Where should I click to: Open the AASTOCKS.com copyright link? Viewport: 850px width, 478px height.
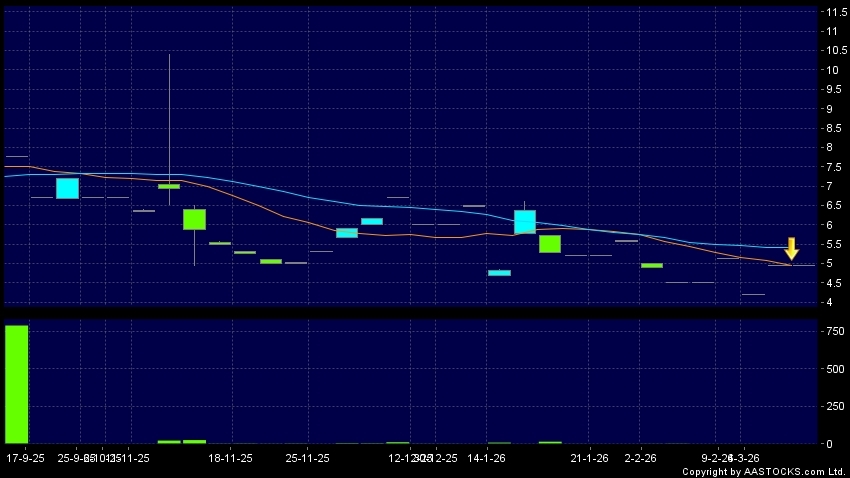pos(763,471)
